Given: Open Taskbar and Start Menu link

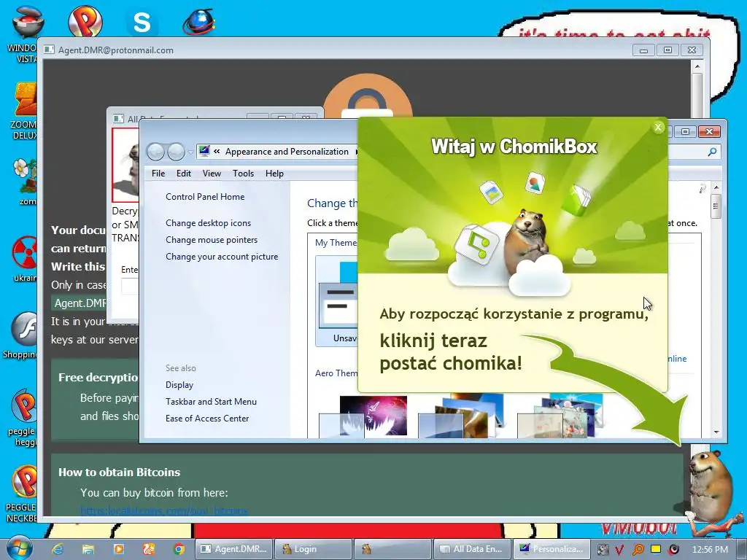Looking at the screenshot, I should 211,402.
